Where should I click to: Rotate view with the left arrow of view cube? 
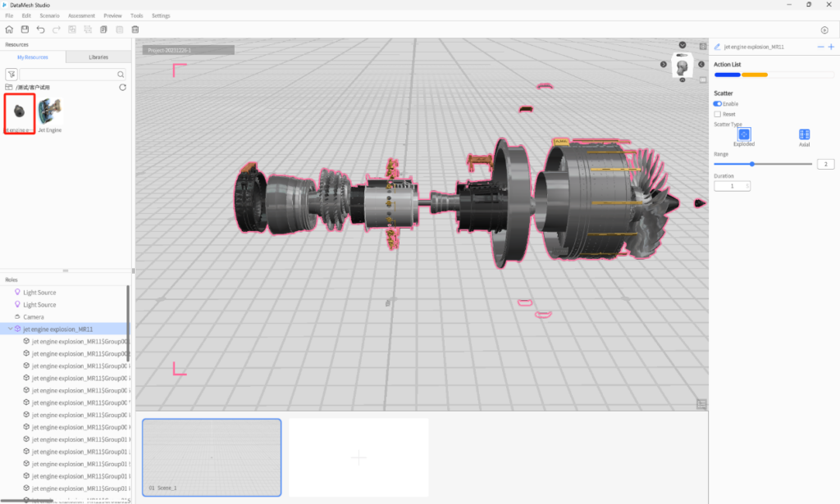coord(663,64)
